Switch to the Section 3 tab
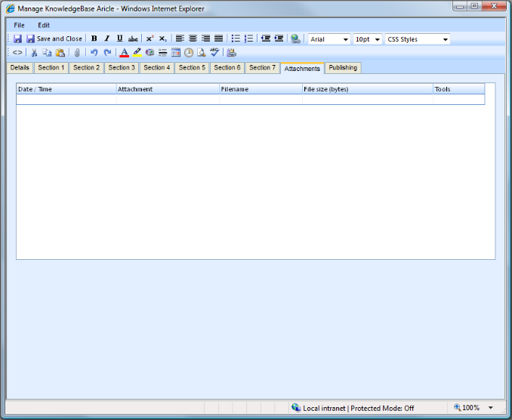This screenshot has width=512, height=420. (x=122, y=67)
